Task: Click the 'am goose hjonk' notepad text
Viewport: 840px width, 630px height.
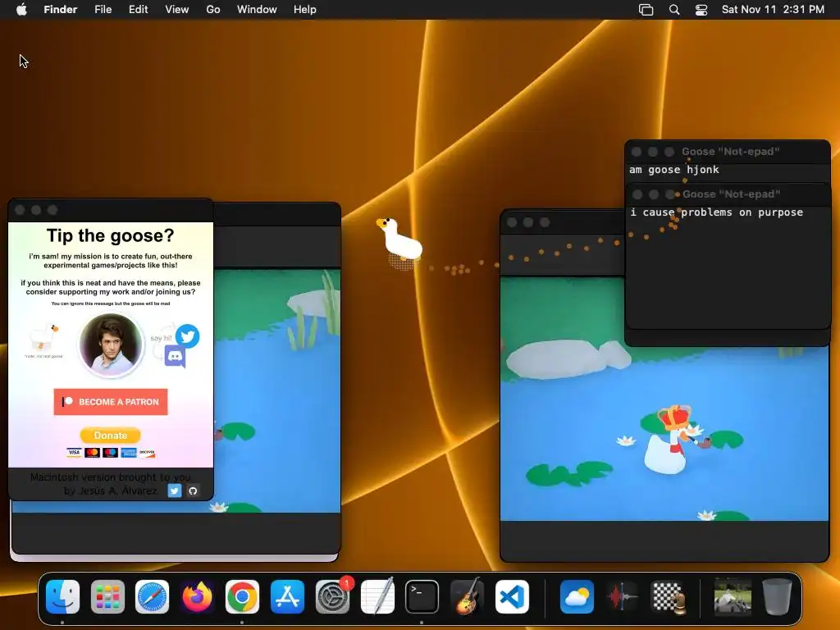Action: (674, 170)
